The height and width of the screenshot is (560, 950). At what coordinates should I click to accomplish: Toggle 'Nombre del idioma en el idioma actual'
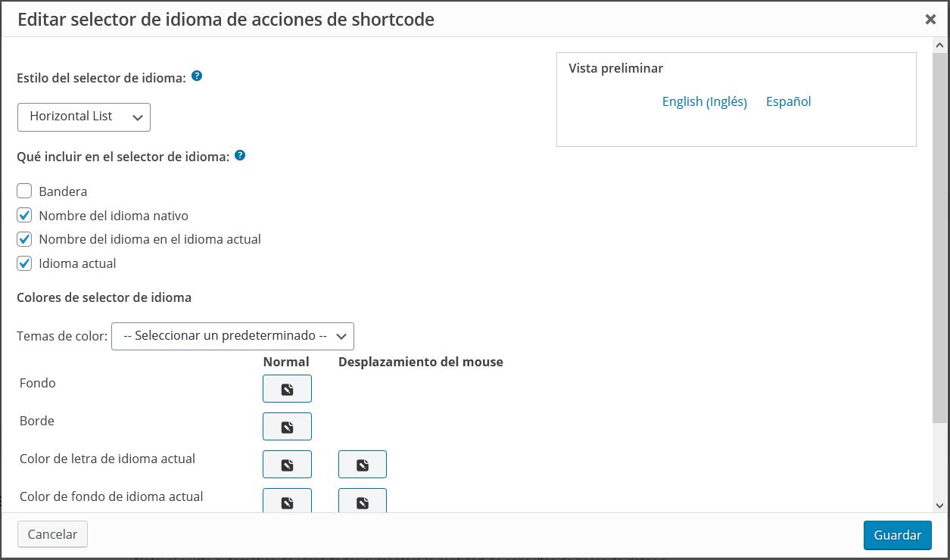coord(25,239)
